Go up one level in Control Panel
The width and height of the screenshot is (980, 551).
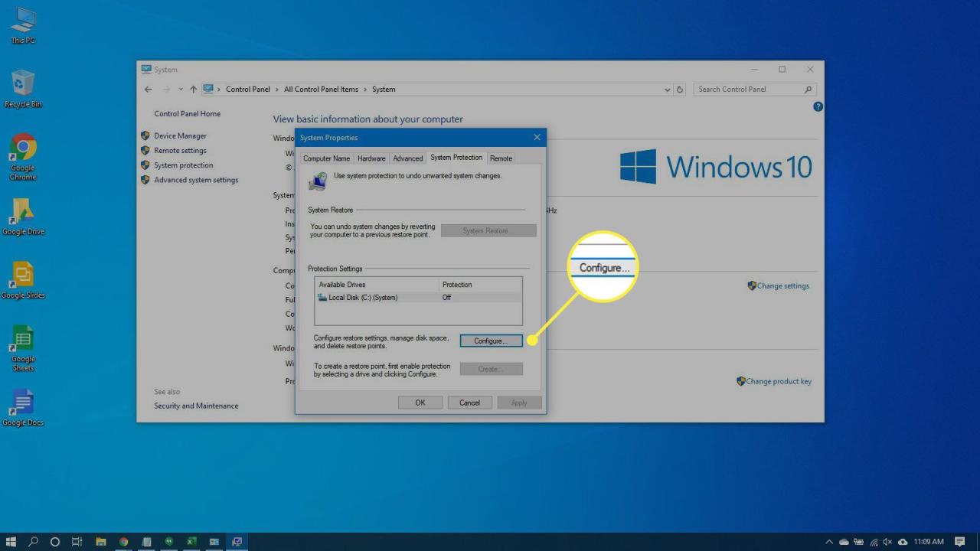[193, 90]
